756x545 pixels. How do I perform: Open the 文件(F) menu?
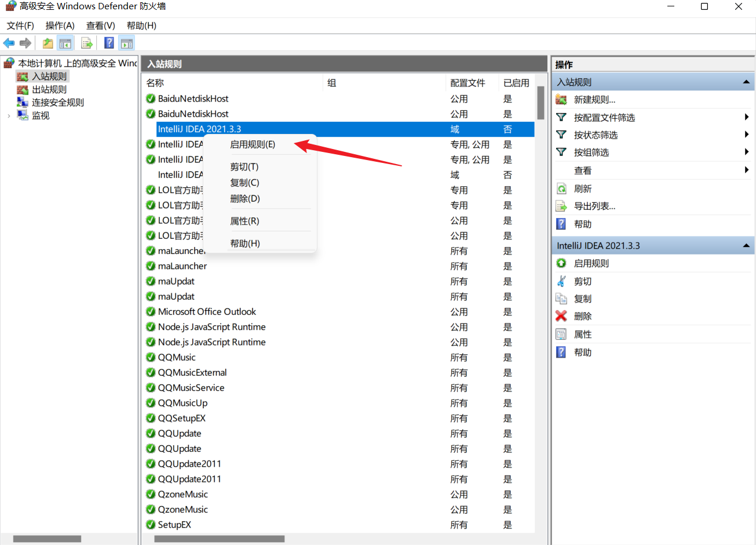[x=20, y=26]
